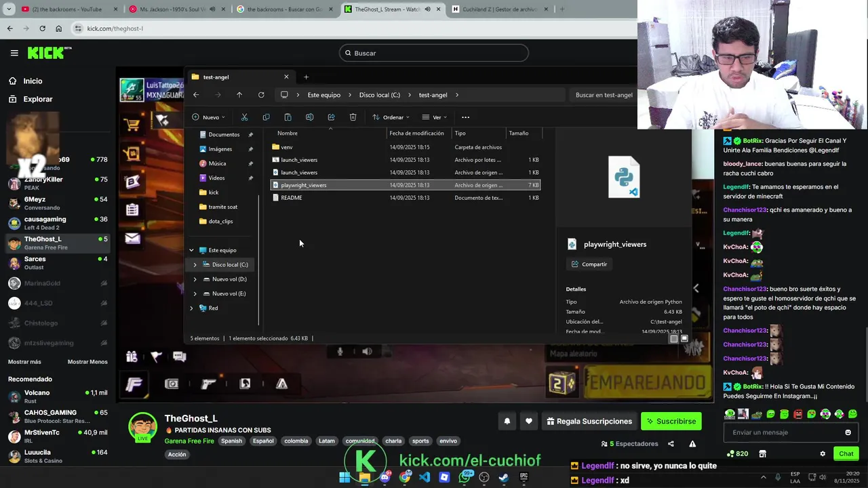
Task: Go up one folder in File Explorer
Action: pyautogui.click(x=239, y=95)
